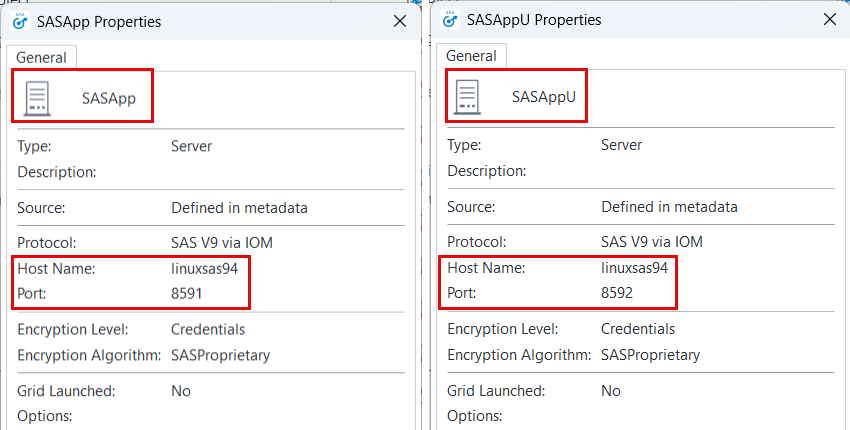Close the SASAppU Properties dialog
Screen dimensions: 850x430
coord(830,20)
